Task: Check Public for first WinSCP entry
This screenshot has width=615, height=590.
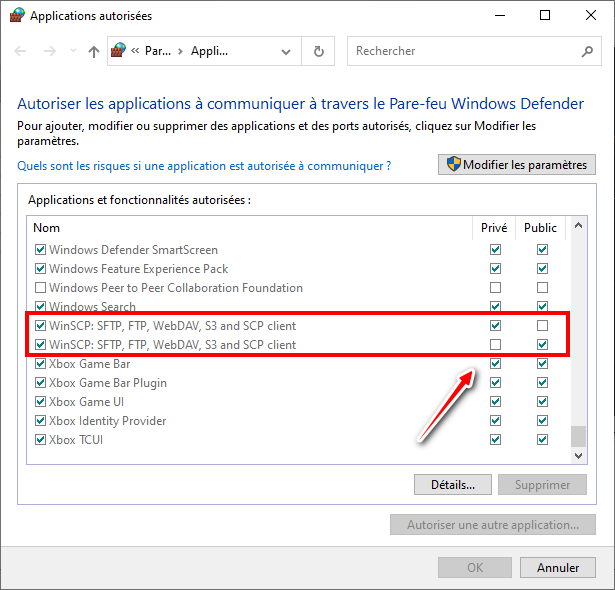Action: 542,326
